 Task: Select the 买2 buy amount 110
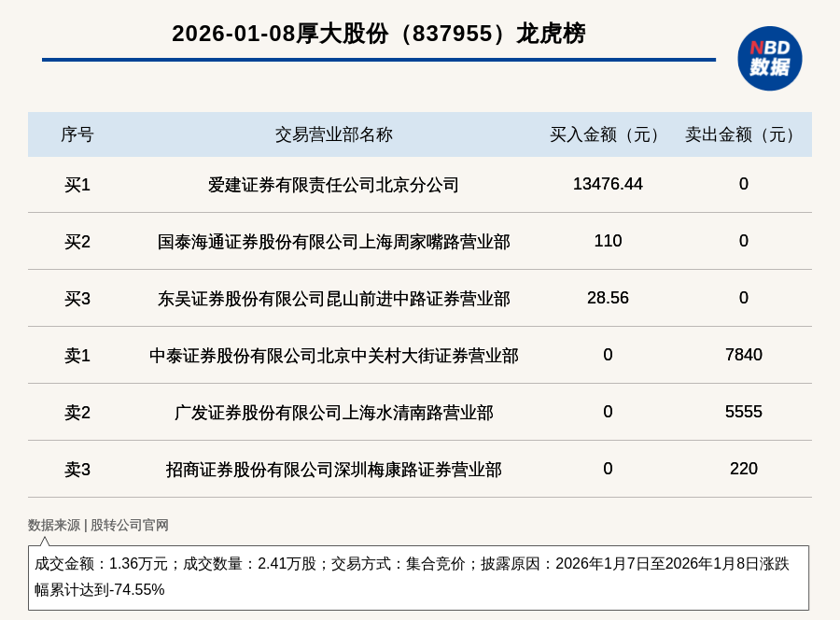(x=608, y=241)
